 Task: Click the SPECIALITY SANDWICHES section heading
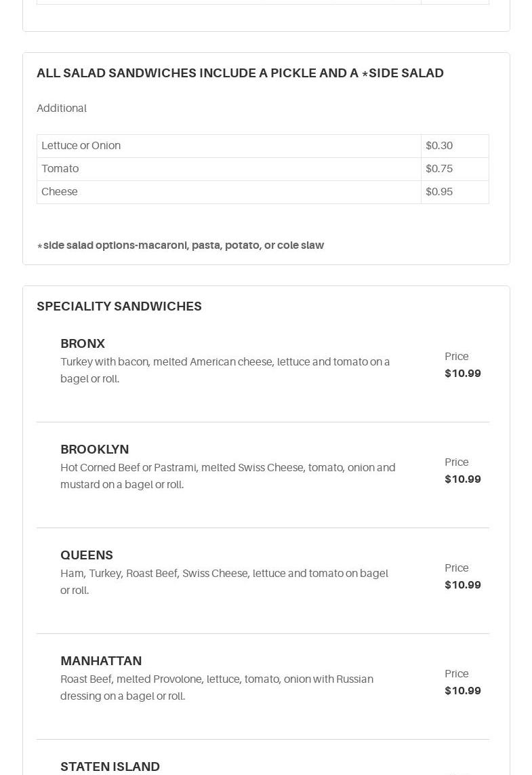[x=119, y=306]
